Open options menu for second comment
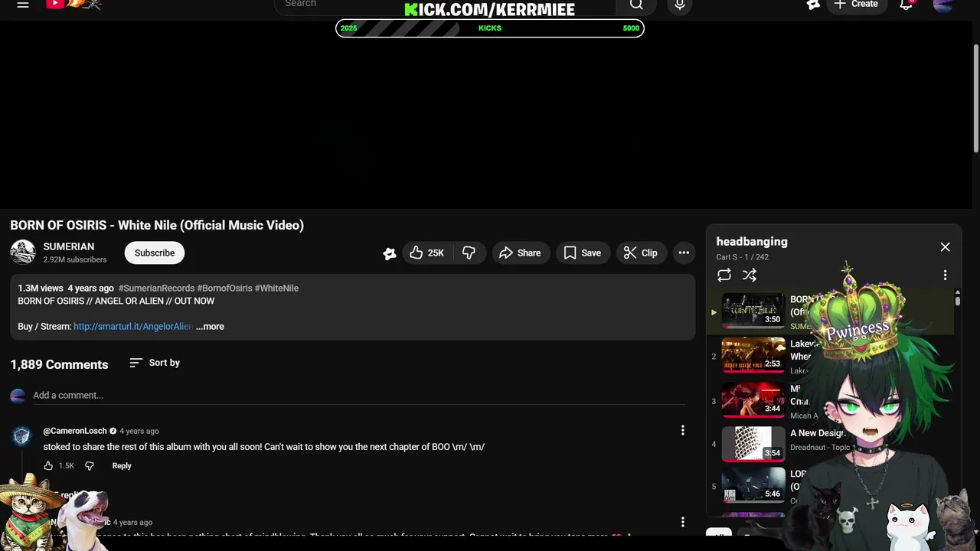 [683, 522]
